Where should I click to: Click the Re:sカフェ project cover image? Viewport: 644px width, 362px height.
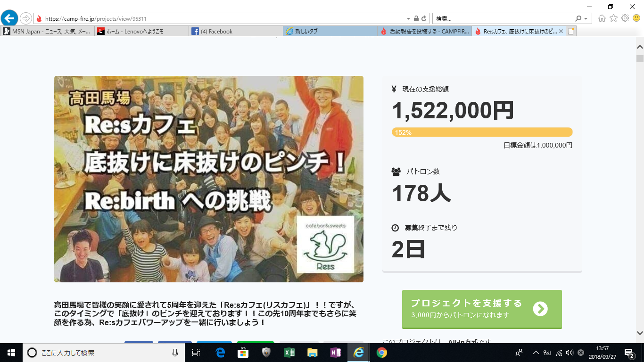208,179
